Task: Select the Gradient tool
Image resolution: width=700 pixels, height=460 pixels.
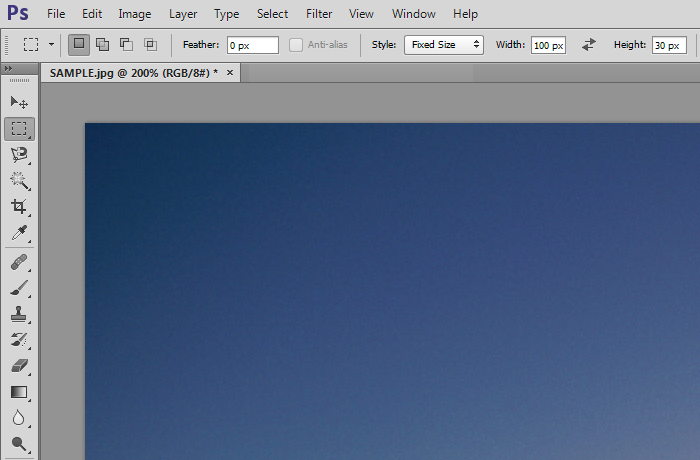Action: (19, 392)
